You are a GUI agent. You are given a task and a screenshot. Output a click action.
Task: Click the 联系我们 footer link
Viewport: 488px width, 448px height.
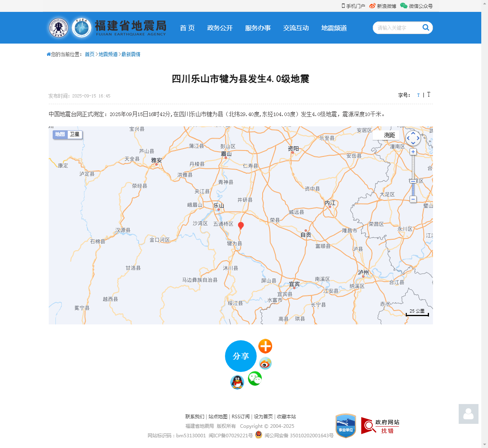click(x=194, y=417)
